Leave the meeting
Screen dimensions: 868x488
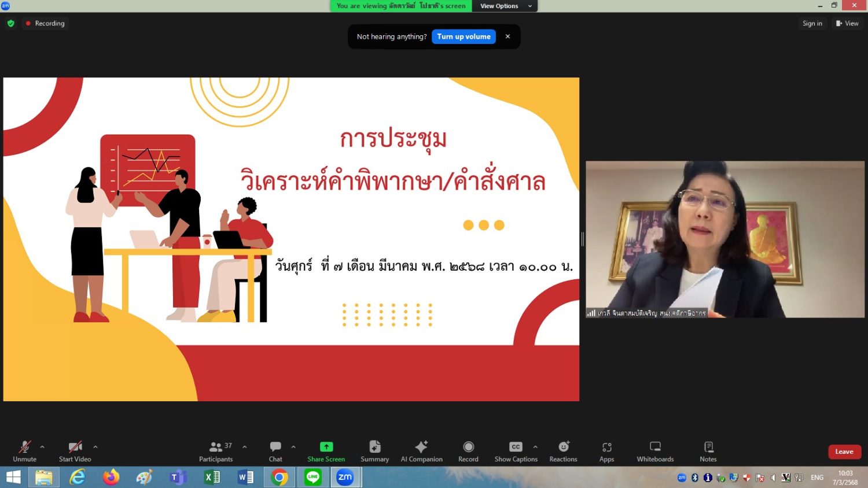844,452
